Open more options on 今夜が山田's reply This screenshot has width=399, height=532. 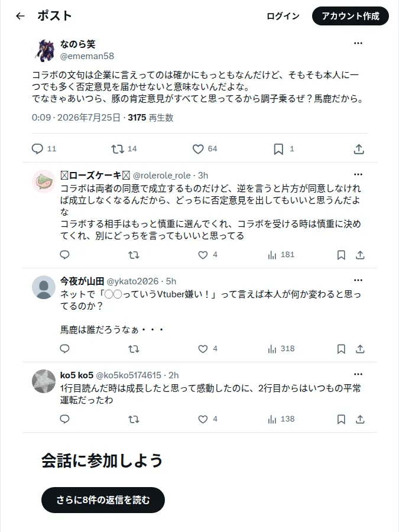pyautogui.click(x=358, y=280)
